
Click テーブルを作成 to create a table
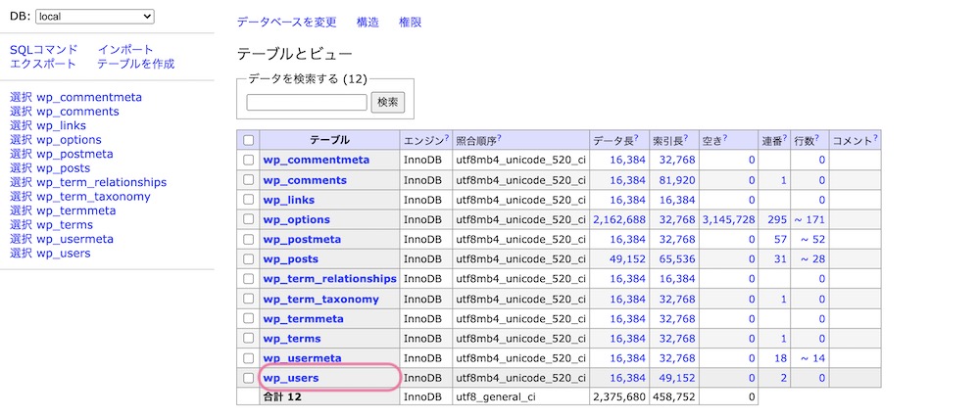tap(135, 64)
